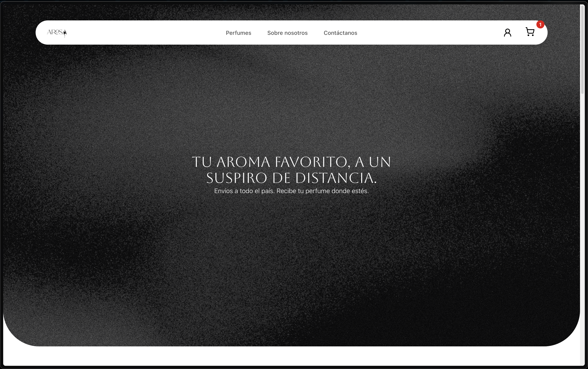Screen dimensions: 588x369
Task: Click the rose emblem in the logo
Action: tap(65, 33)
